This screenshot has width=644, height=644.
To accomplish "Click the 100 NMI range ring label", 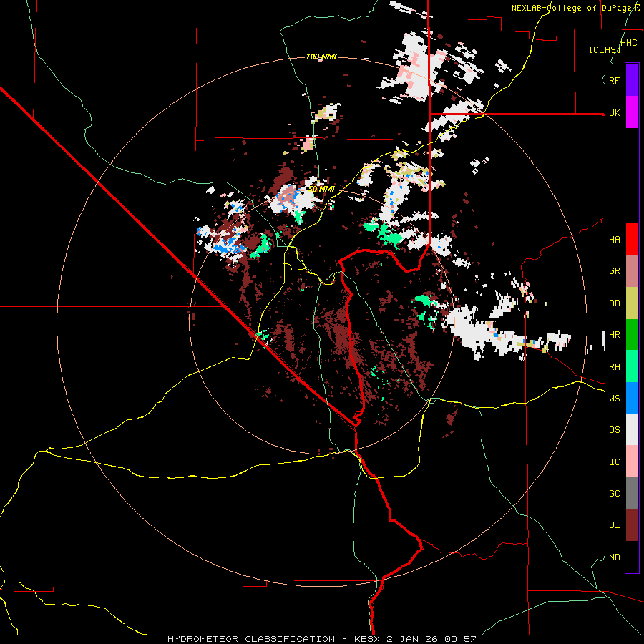I will point(321,57).
